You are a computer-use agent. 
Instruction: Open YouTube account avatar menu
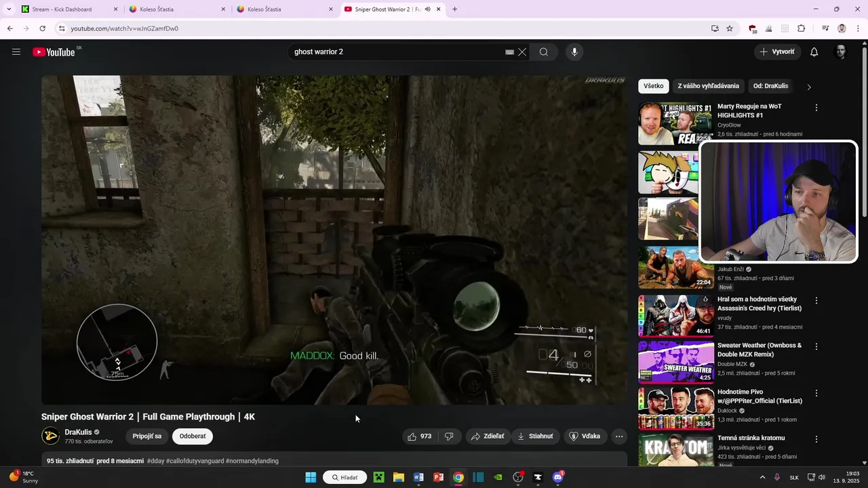[841, 52]
